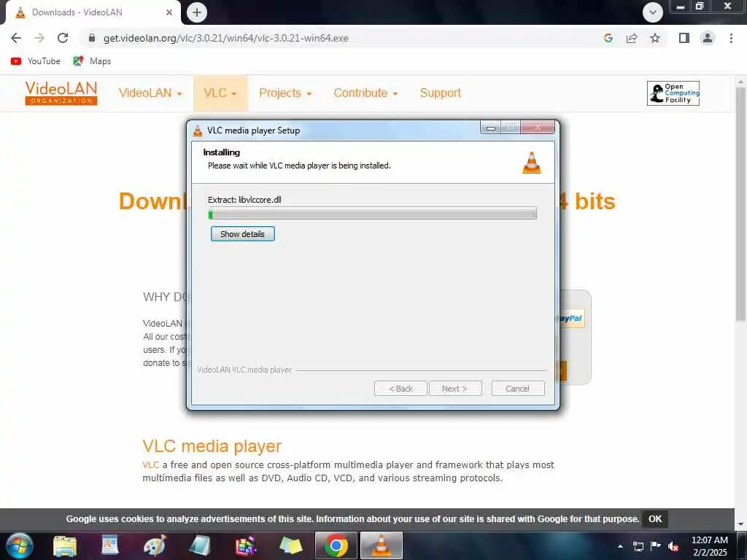
Task: Click the share page icon
Action: tap(632, 38)
